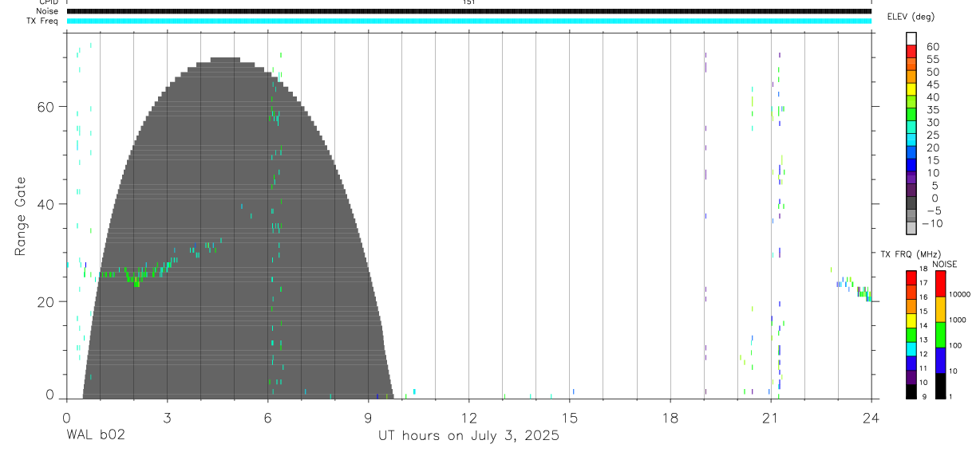Screen dimensions: 980x452
Task: Click the '9' tick on the UT hours axis
Action: [368, 417]
